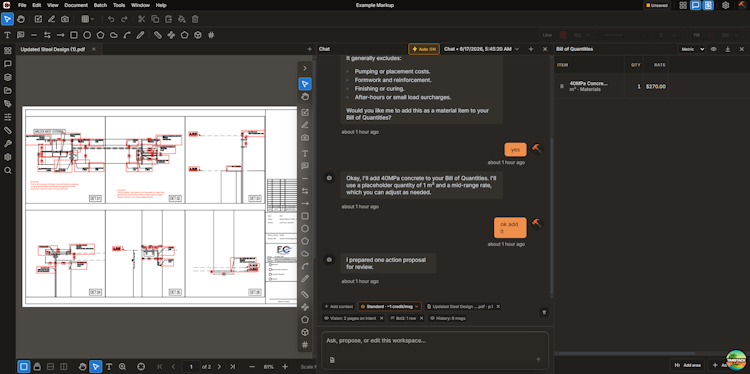Viewport: 750px width, 374px height.
Task: Switch to single page view mode
Action: [23, 367]
